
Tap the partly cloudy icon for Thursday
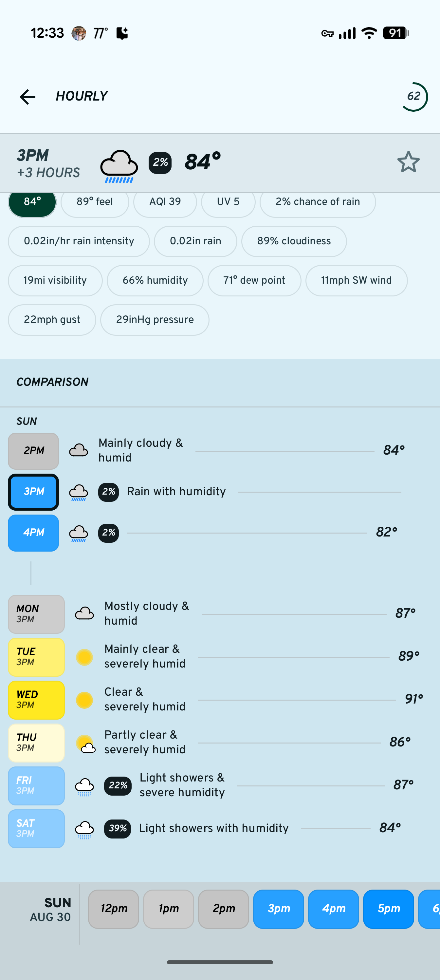tap(85, 744)
